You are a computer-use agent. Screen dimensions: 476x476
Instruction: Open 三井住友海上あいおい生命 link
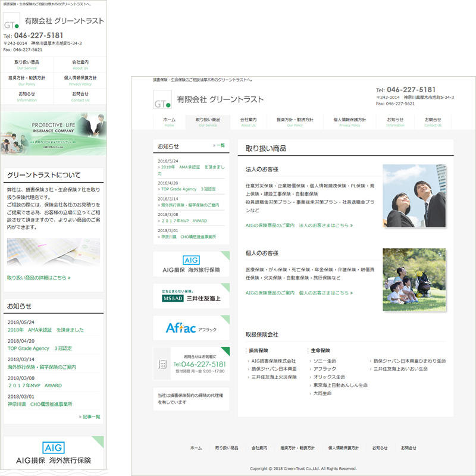400,369
